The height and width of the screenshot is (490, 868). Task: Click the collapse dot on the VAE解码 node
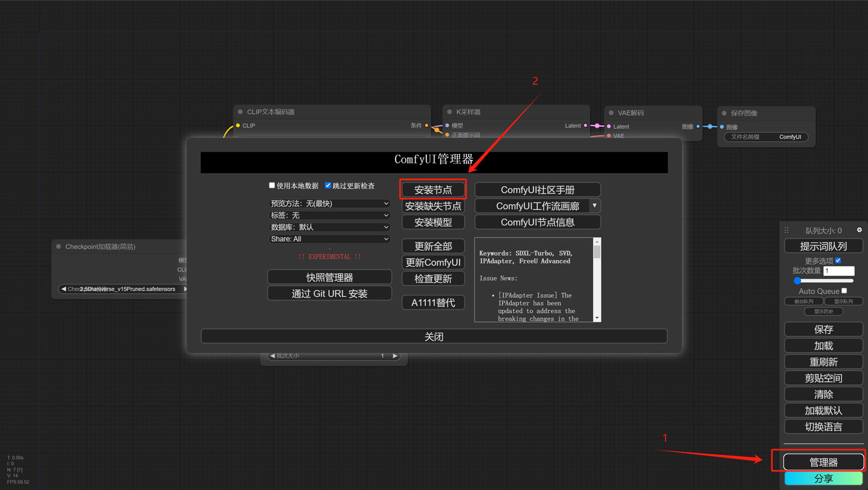point(611,113)
